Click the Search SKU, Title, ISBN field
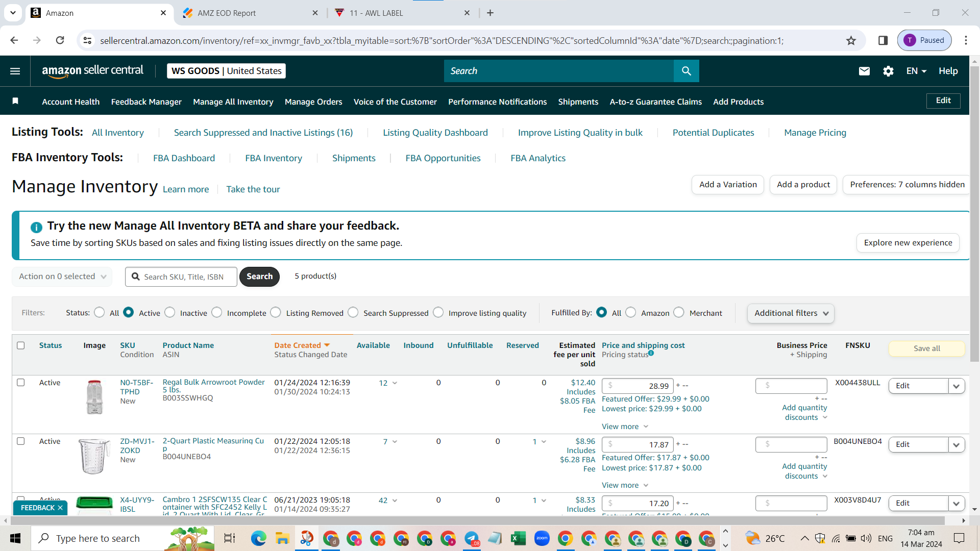 click(x=181, y=277)
